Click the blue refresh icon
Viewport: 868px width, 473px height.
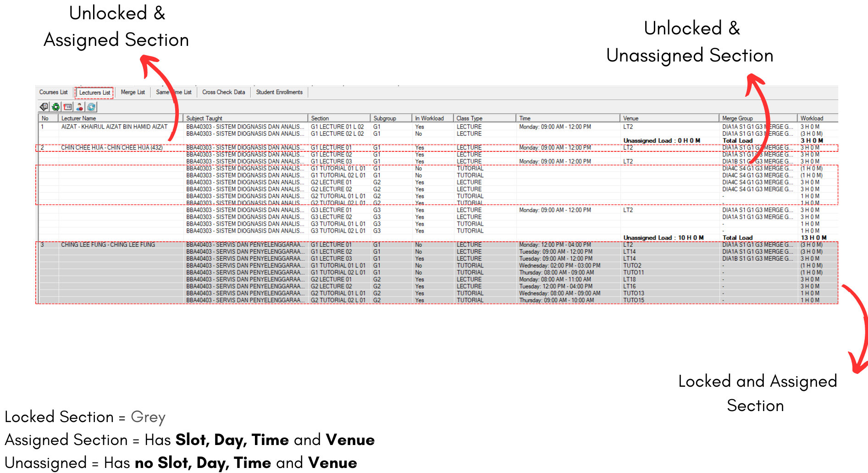click(x=92, y=107)
